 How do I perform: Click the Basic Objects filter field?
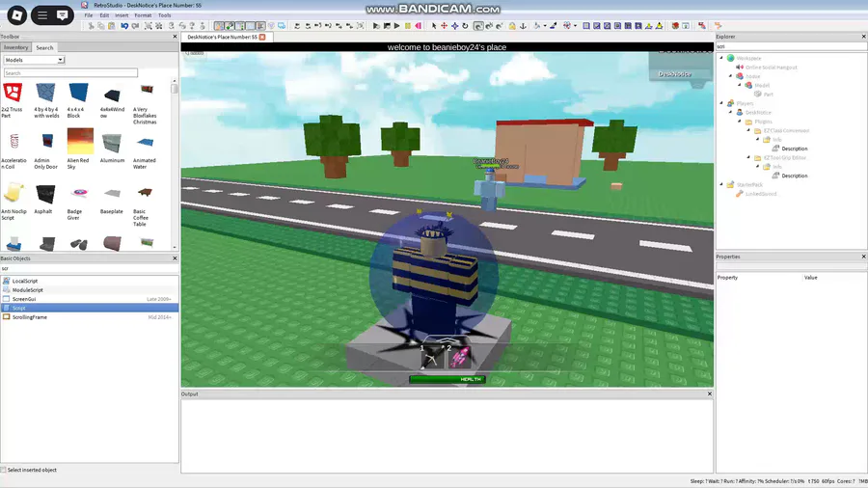(x=89, y=269)
